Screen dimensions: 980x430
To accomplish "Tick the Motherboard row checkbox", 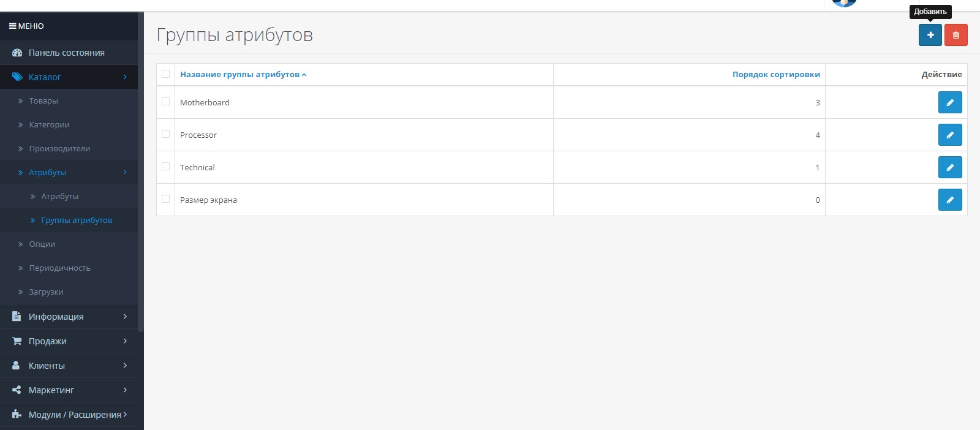I will 165,102.
